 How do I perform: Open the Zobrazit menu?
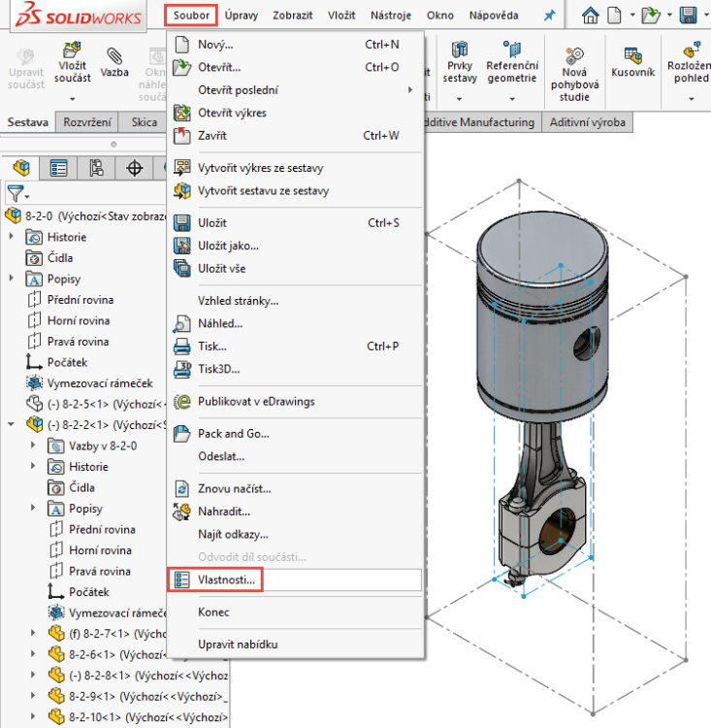292,16
